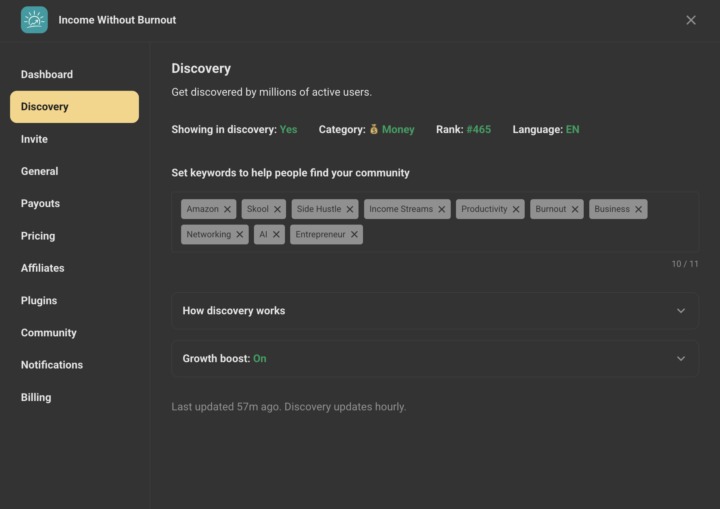Delete the Side Hustle keyword
The image size is (720, 509).
click(x=350, y=209)
